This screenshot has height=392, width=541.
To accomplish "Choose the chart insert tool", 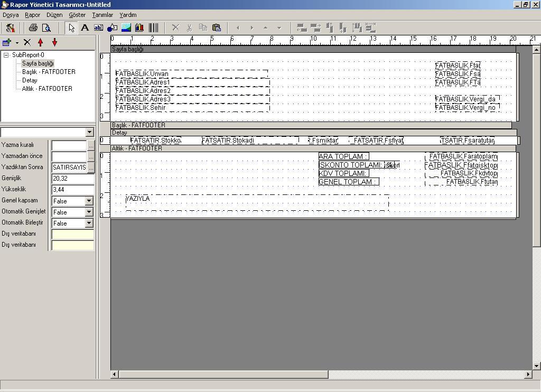I will [x=139, y=28].
